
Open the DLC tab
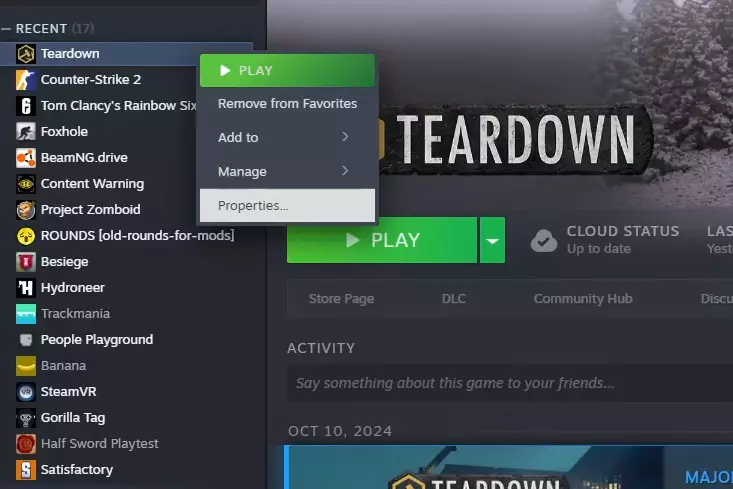pos(454,299)
